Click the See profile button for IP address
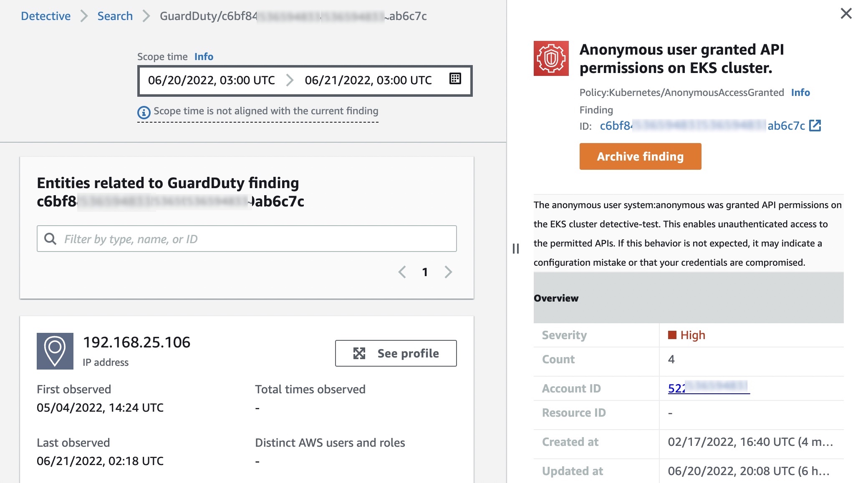The width and height of the screenshot is (868, 483). (x=396, y=353)
